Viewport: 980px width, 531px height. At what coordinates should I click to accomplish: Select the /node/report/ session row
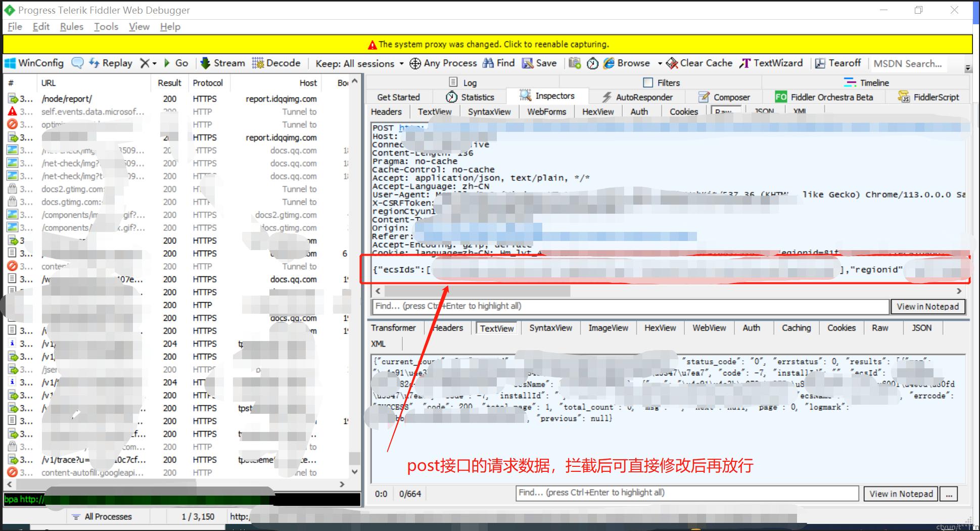(x=178, y=99)
